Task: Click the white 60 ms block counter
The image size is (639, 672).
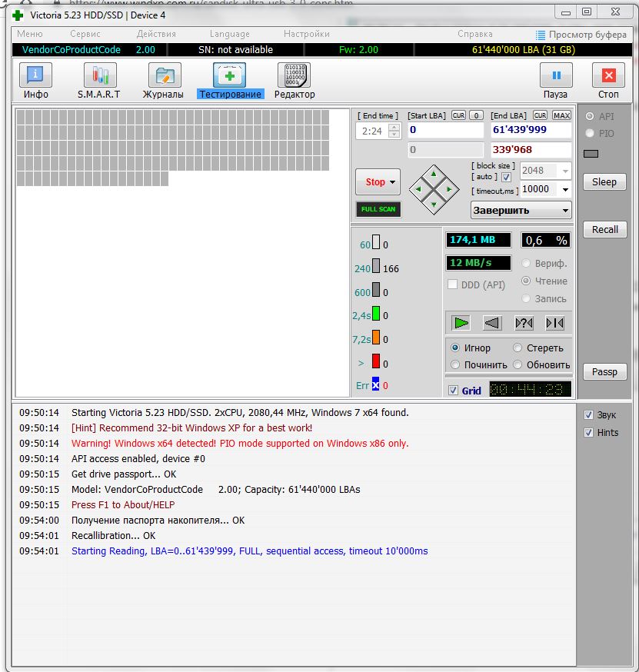Action: coord(376,242)
